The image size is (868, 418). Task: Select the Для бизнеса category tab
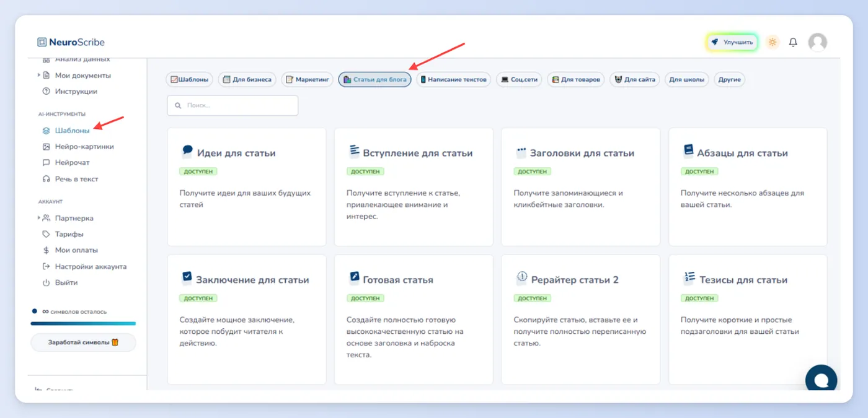(x=247, y=79)
